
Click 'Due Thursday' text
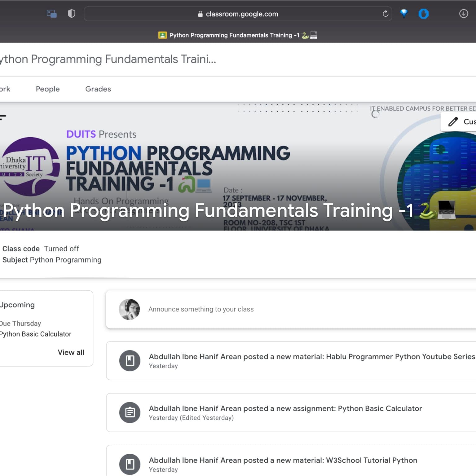click(x=20, y=324)
